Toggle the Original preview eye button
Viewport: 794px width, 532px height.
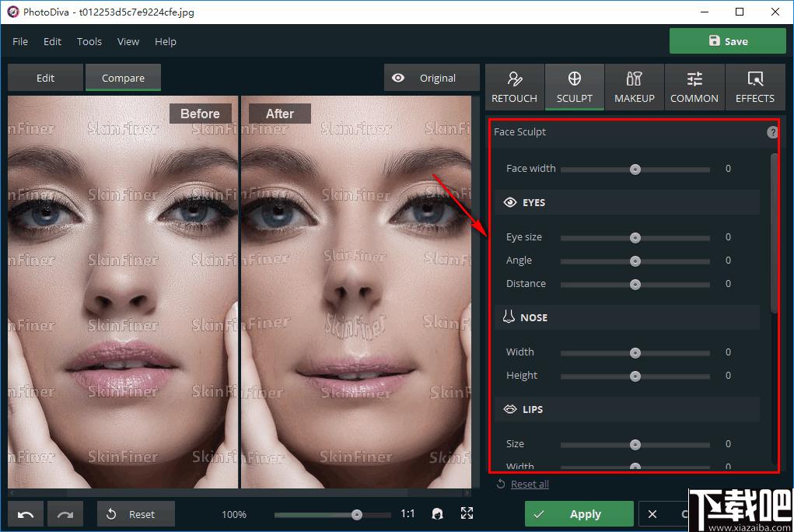[432, 78]
